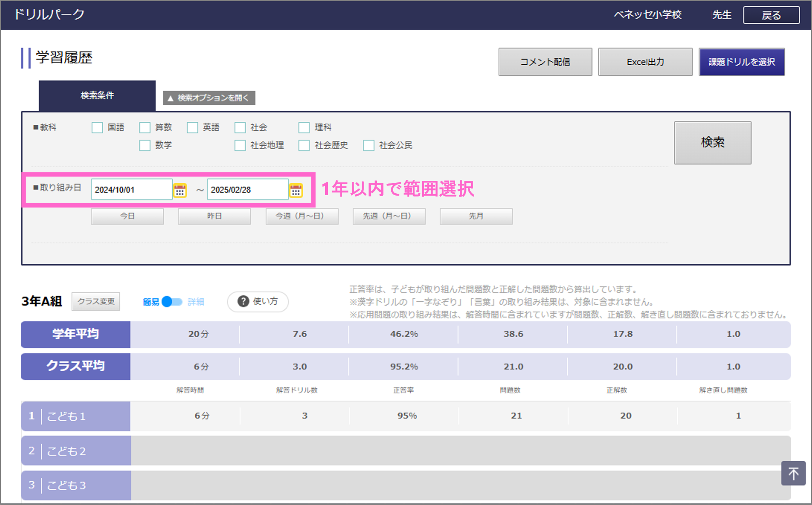Click the 簡易 label beside the switch
Image resolution: width=812 pixels, height=505 pixels.
point(151,302)
